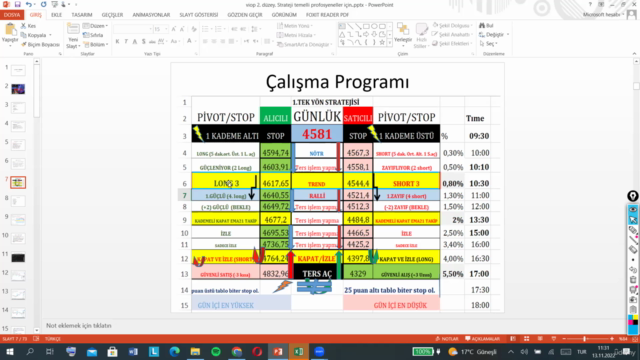Switch to the SLAYT GÖSTERİSİ tab

pyautogui.click(x=199, y=15)
